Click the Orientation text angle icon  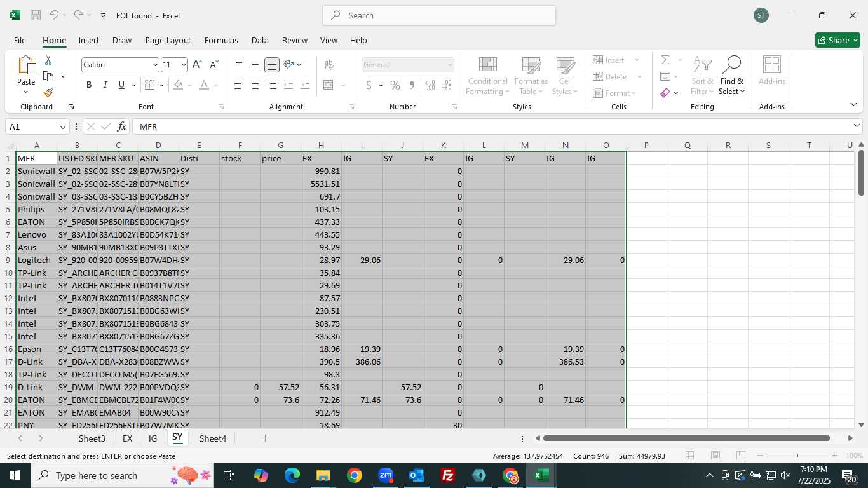tap(288, 64)
